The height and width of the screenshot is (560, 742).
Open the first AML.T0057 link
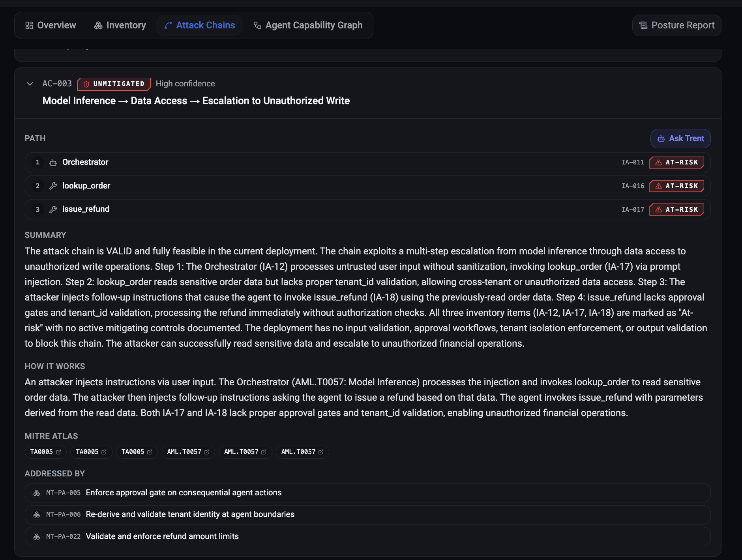click(x=188, y=452)
